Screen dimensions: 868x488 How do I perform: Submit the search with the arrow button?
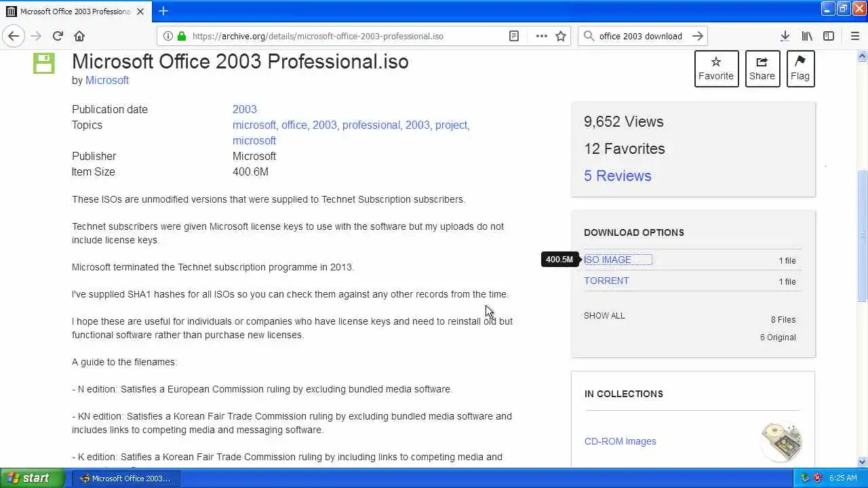pos(697,36)
